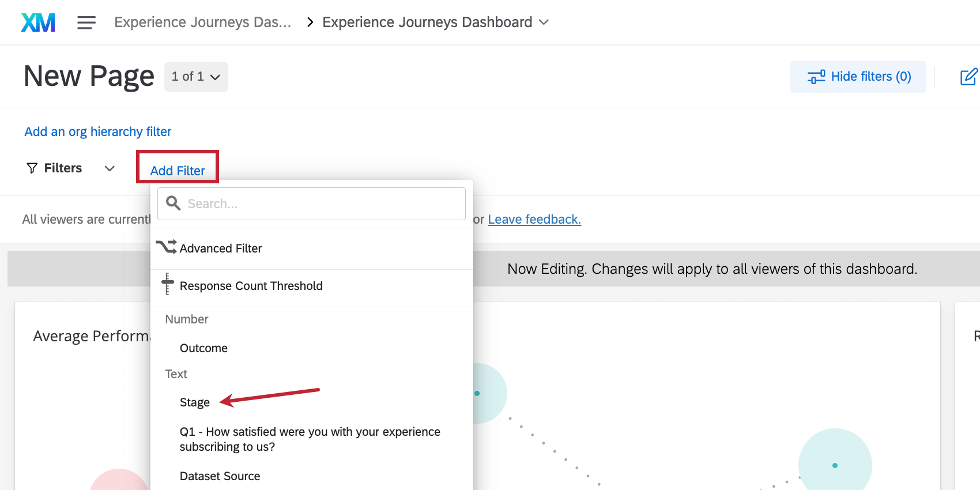Select Outcome under the Number section
Image resolution: width=980 pixels, height=490 pixels.
pos(203,348)
